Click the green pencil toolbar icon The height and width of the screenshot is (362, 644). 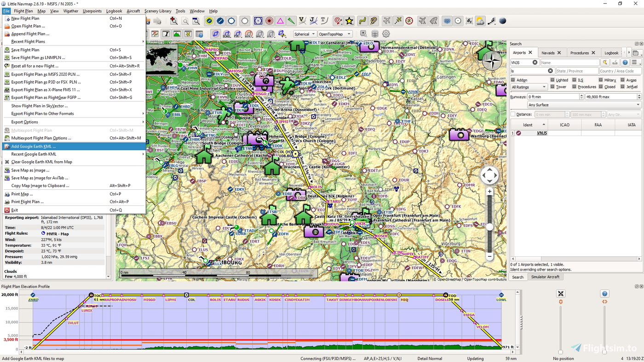[x=291, y=21]
